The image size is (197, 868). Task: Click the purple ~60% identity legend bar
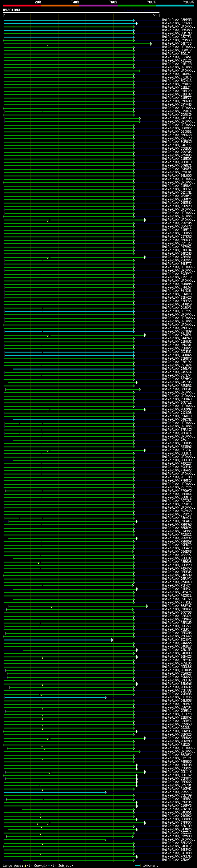(99, 6)
